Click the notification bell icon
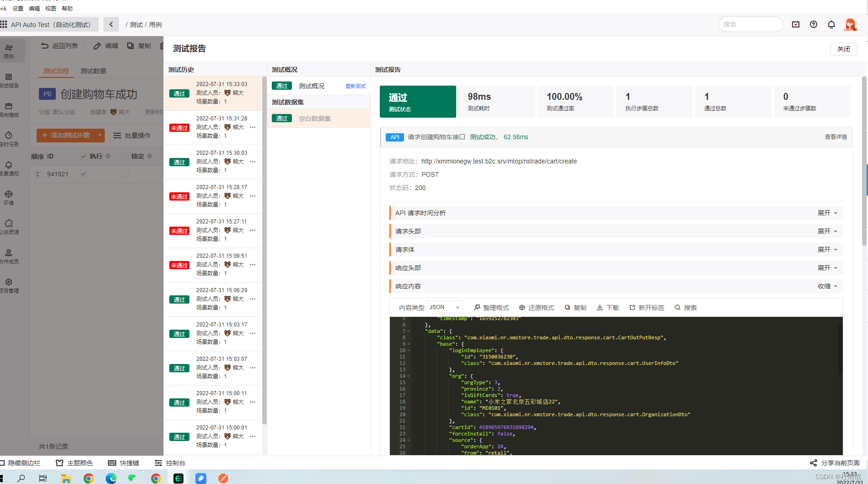This screenshot has width=868, height=484. point(831,25)
